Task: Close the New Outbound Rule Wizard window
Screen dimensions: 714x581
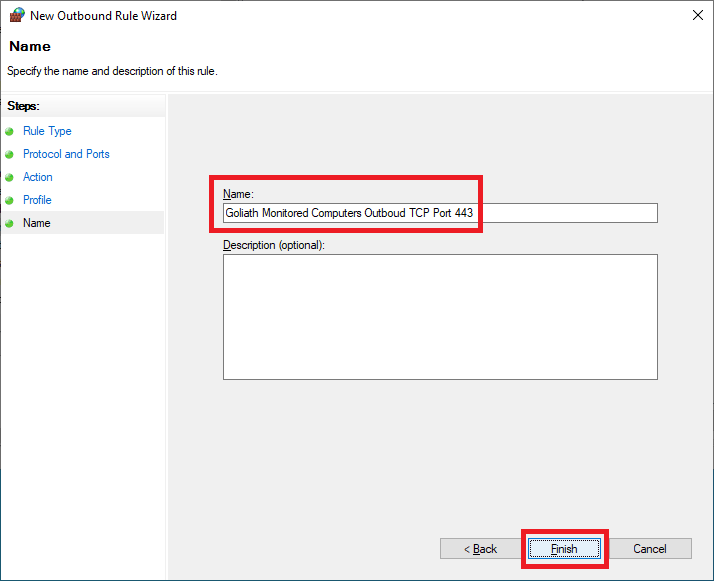Action: (x=695, y=15)
